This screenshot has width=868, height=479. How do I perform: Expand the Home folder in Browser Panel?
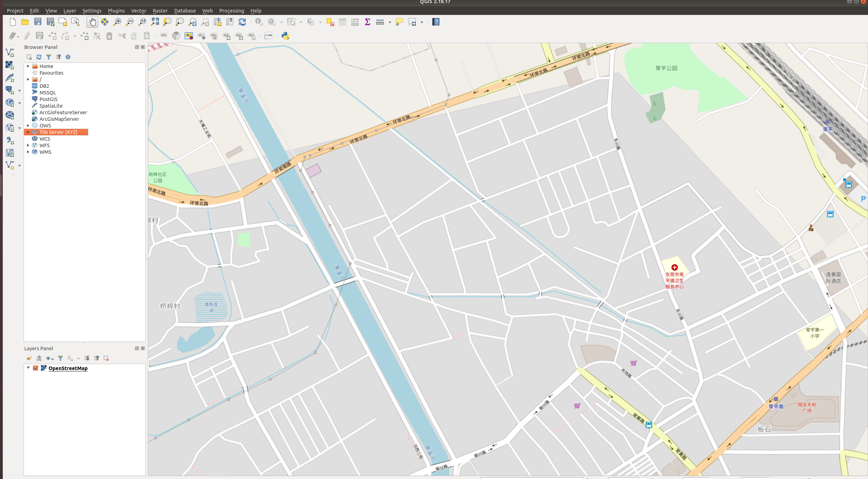[28, 66]
